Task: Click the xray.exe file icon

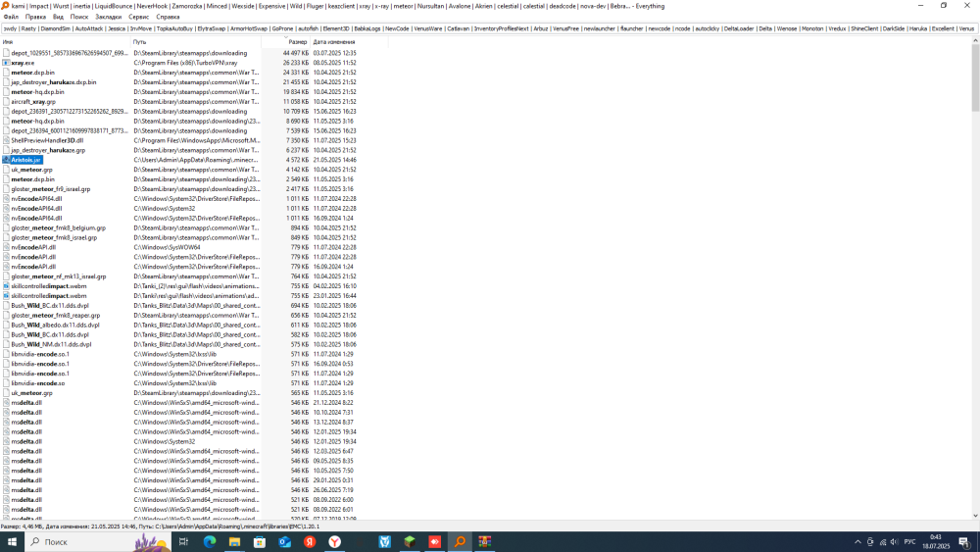Action: click(6, 63)
